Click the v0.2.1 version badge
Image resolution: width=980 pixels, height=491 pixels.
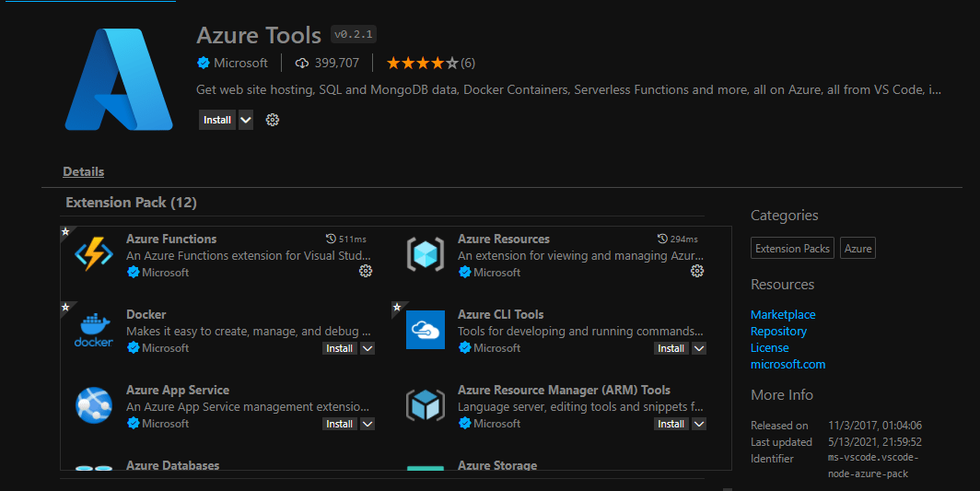pos(354,34)
